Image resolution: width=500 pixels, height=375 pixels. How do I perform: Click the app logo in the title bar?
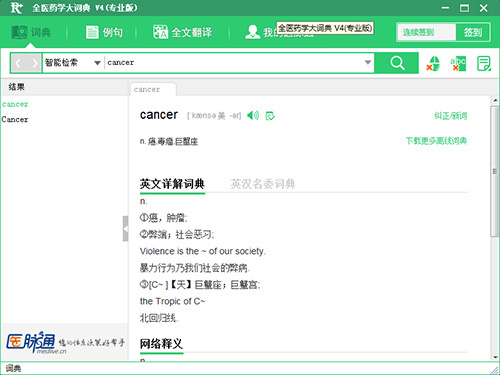point(17,8)
